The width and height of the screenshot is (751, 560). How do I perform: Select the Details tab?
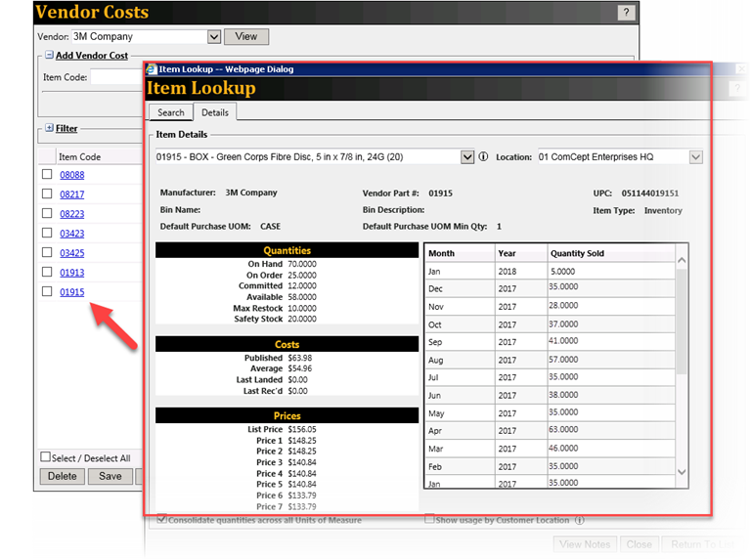pyautogui.click(x=214, y=112)
